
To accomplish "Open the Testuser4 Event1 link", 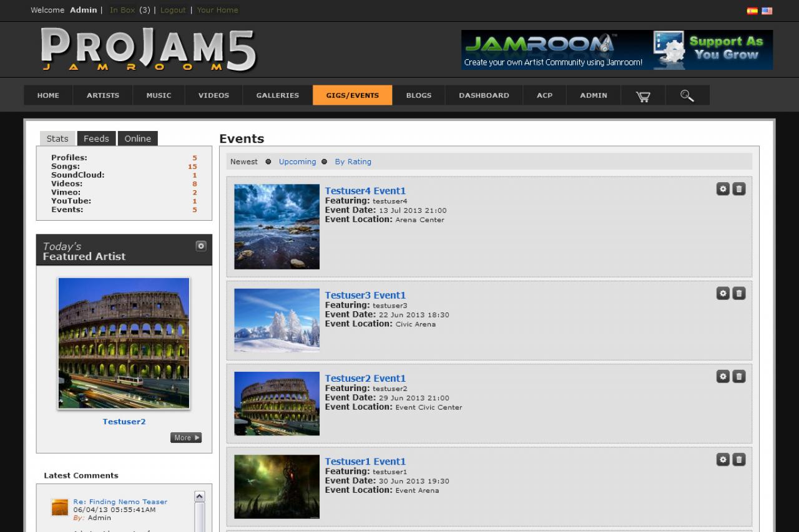I will point(365,191).
